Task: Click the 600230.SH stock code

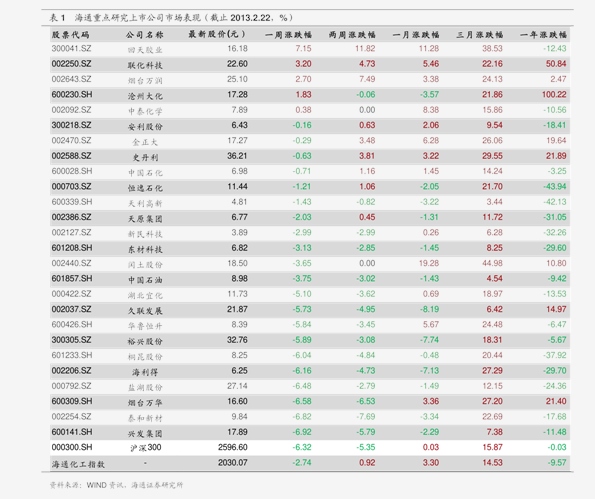Action: (72, 94)
